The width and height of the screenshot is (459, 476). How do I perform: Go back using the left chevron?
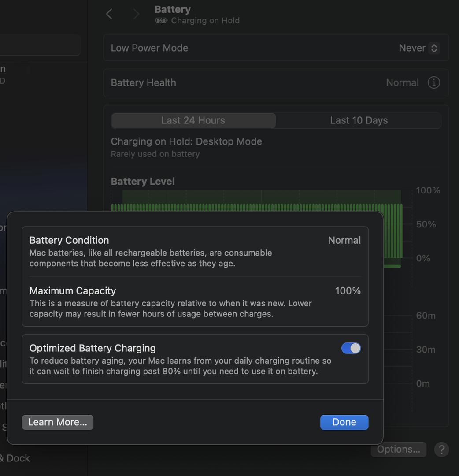(109, 14)
